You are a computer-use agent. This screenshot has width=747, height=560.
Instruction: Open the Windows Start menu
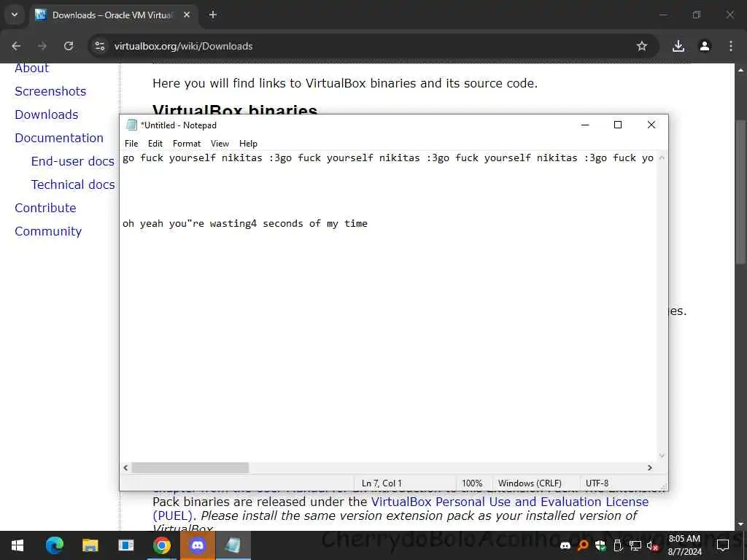[x=18, y=545]
